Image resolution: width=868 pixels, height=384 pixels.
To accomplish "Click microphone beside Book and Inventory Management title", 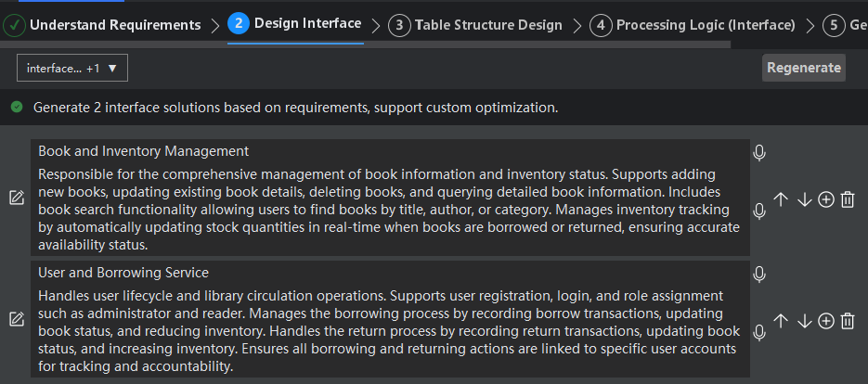I will click(759, 153).
